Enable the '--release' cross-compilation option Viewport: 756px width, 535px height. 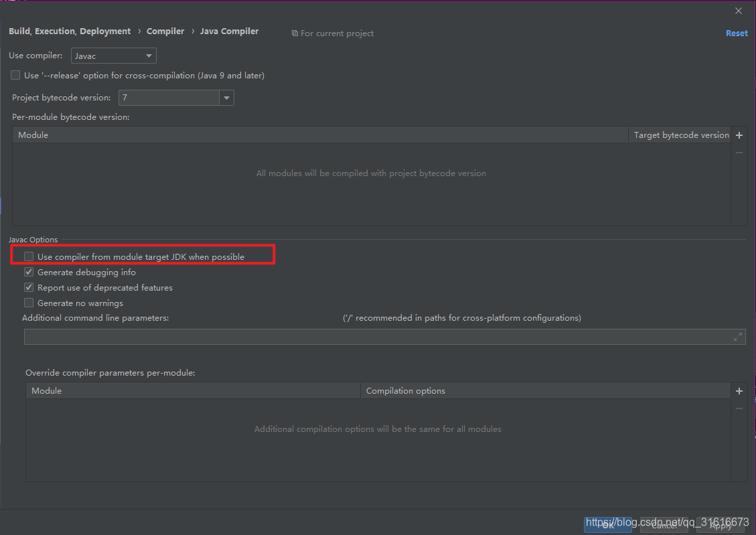(15, 75)
